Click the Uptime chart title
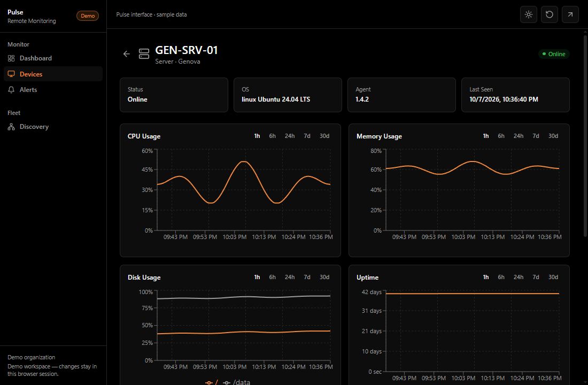Screen dimensions: 588x385 [x=368, y=278]
